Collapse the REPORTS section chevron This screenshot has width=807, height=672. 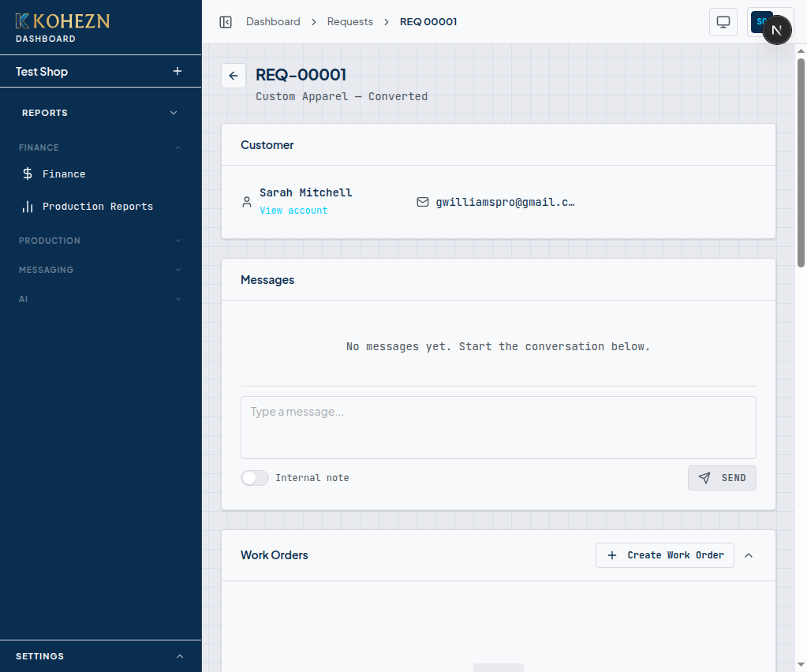click(x=174, y=113)
